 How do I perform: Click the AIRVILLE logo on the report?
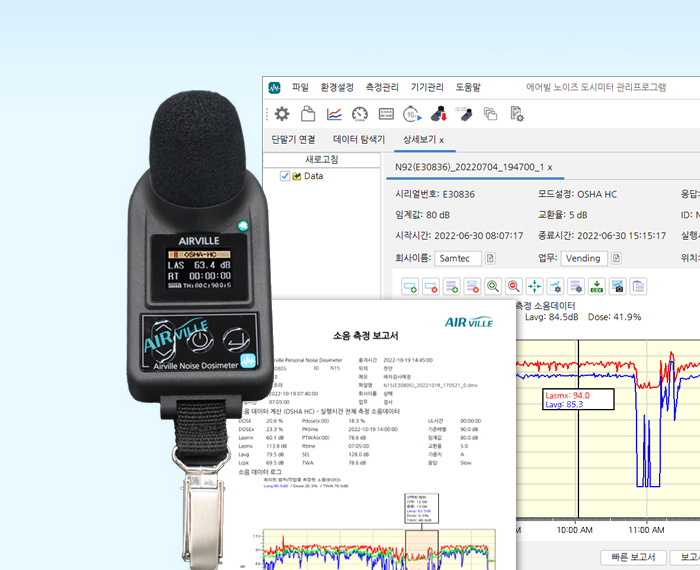tap(469, 322)
